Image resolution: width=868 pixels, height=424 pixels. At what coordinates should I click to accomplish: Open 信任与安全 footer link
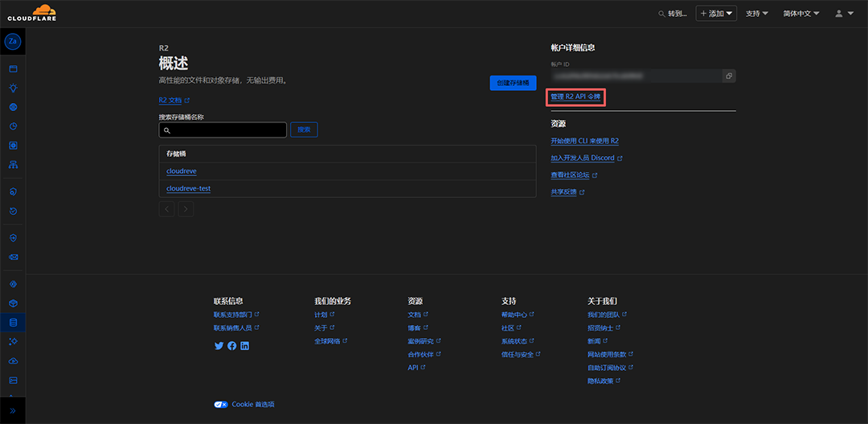pyautogui.click(x=521, y=354)
